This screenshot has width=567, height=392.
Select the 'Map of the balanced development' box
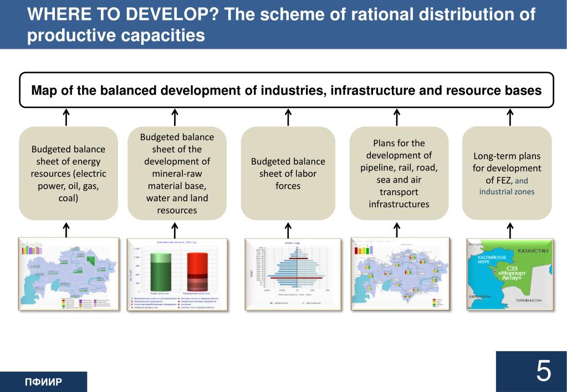pyautogui.click(x=287, y=90)
